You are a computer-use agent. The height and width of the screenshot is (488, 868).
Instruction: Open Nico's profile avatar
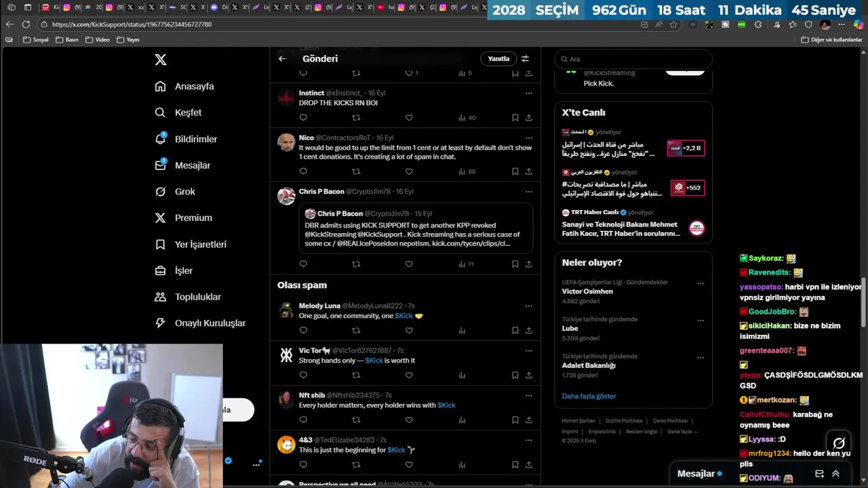(x=286, y=142)
